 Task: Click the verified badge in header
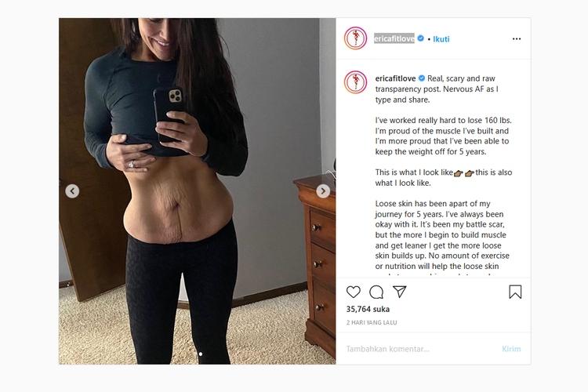[421, 38]
